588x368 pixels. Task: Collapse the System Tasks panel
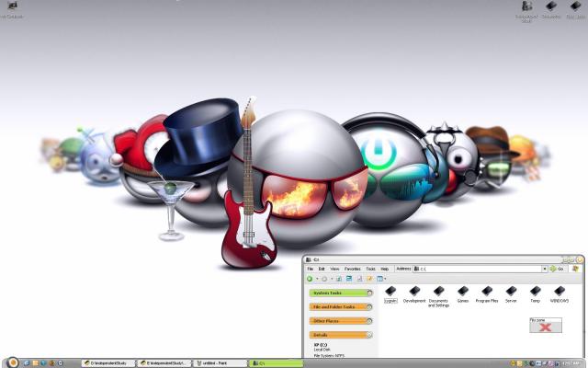coord(369,293)
